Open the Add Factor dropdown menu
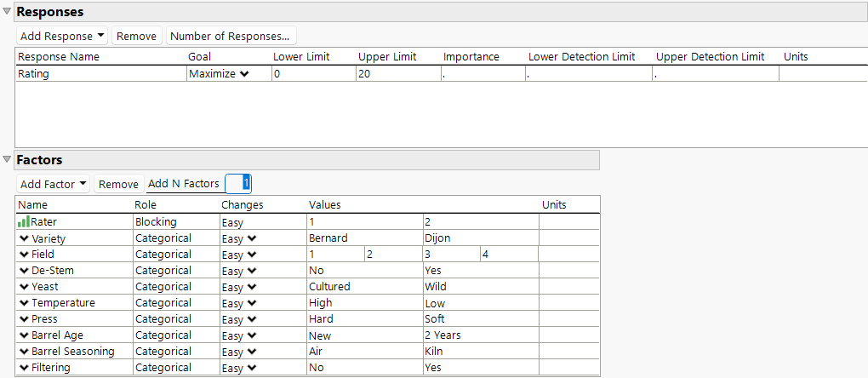 pyautogui.click(x=54, y=184)
